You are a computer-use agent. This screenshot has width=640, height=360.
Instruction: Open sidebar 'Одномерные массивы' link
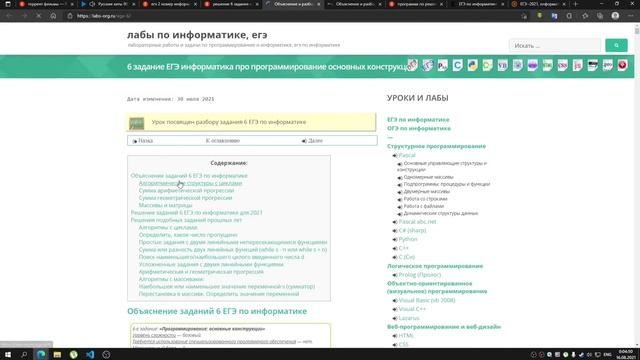pos(428,178)
